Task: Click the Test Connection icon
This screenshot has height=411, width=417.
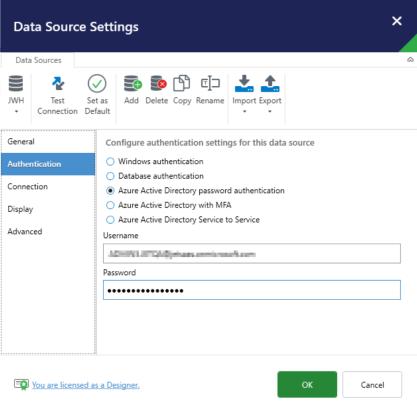Action: pyautogui.click(x=58, y=83)
